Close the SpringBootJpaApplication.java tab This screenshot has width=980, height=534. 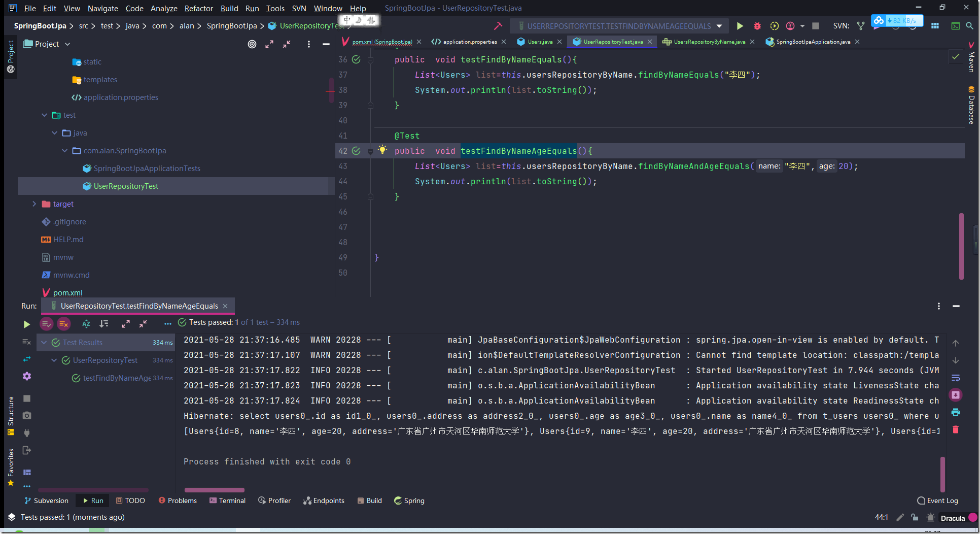857,42
